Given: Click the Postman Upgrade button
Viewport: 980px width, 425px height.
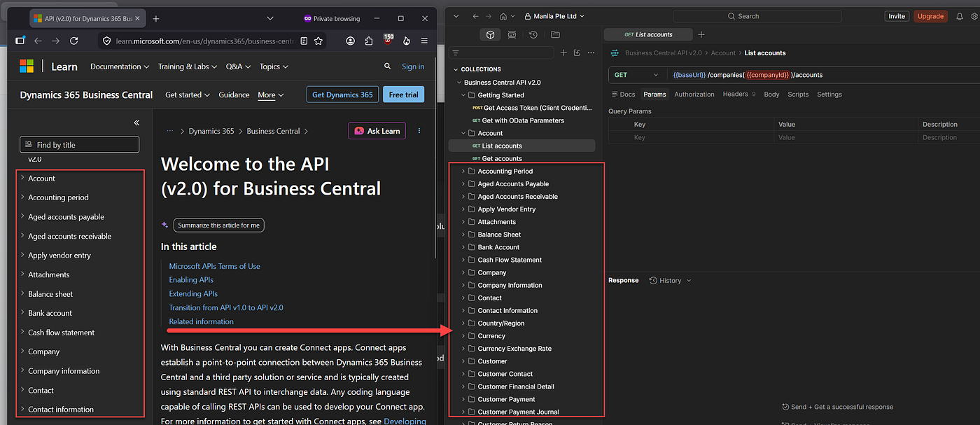Looking at the screenshot, I should pyautogui.click(x=930, y=16).
